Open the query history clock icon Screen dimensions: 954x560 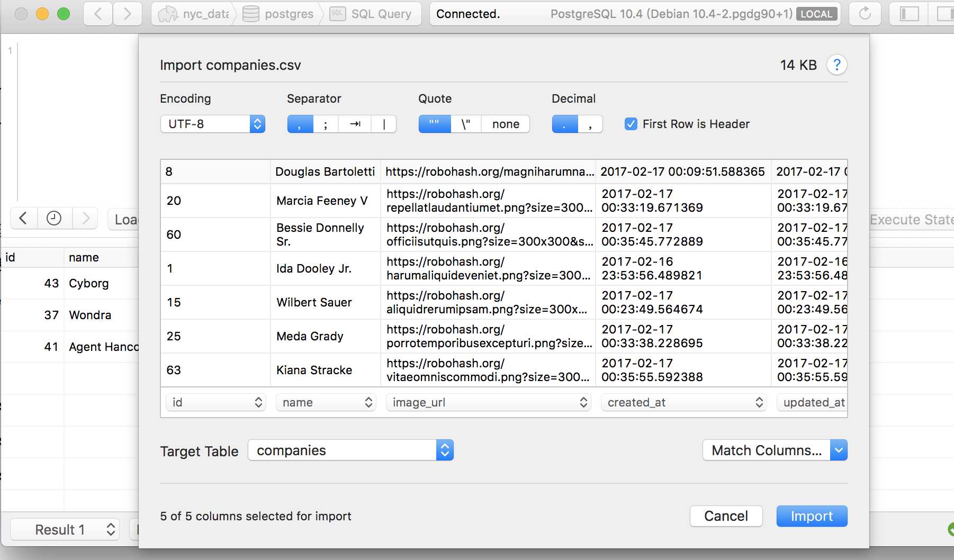click(54, 218)
